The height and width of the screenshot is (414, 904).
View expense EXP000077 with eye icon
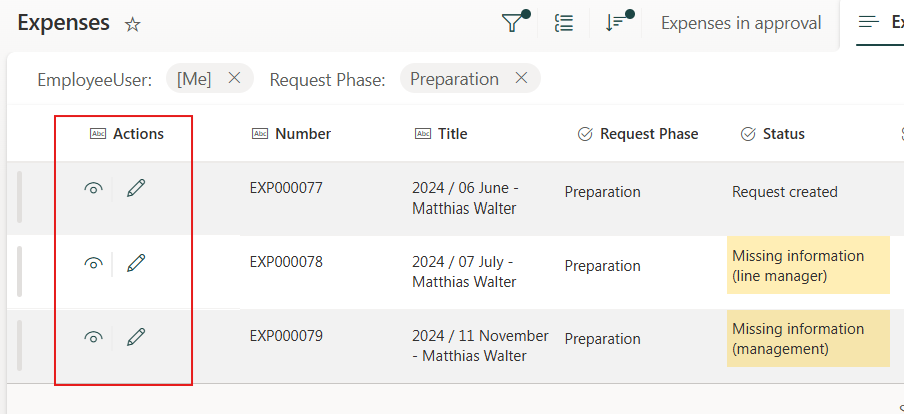[x=93, y=189]
